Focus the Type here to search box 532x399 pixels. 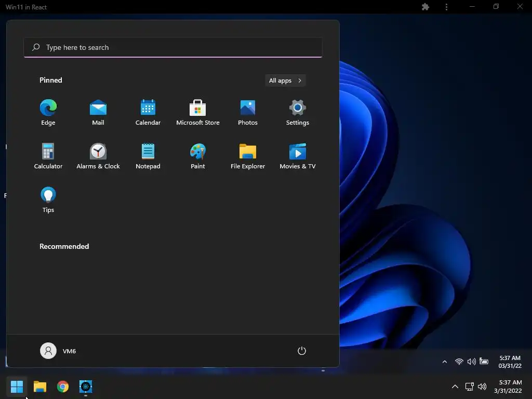tap(173, 47)
